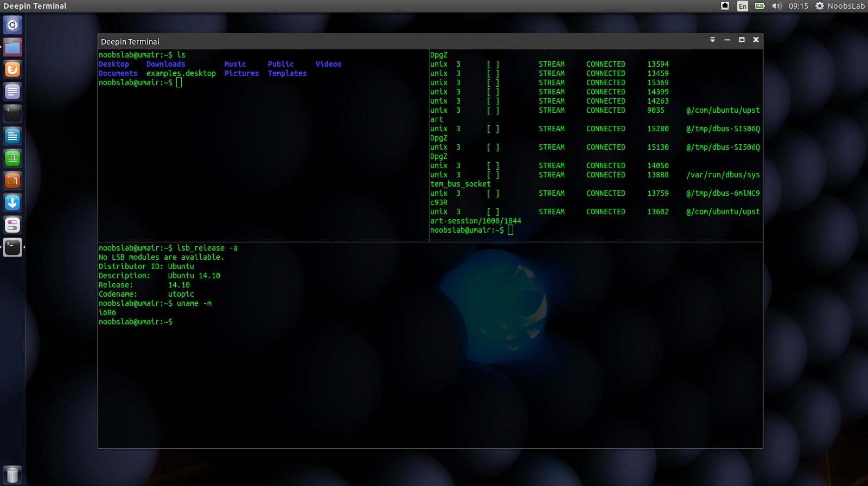Click the @/tmp/dbus-6mlNC9 socket path
This screenshot has width=868, height=486.
tap(723, 193)
